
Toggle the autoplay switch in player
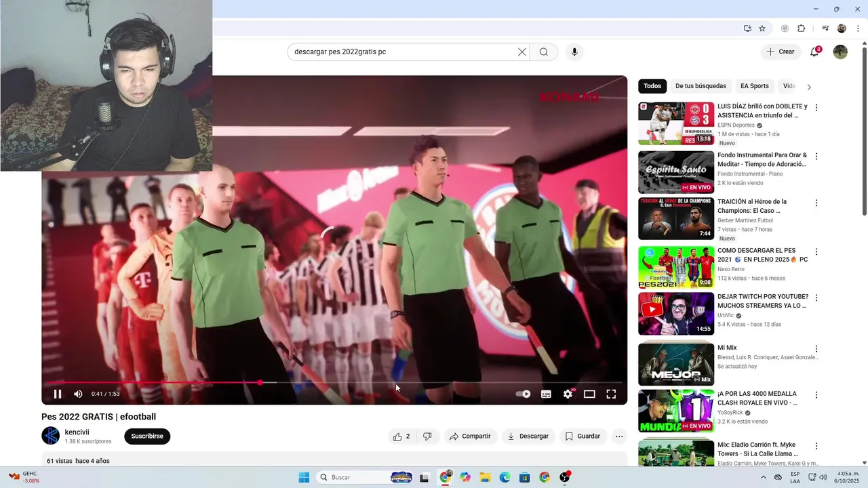523,394
